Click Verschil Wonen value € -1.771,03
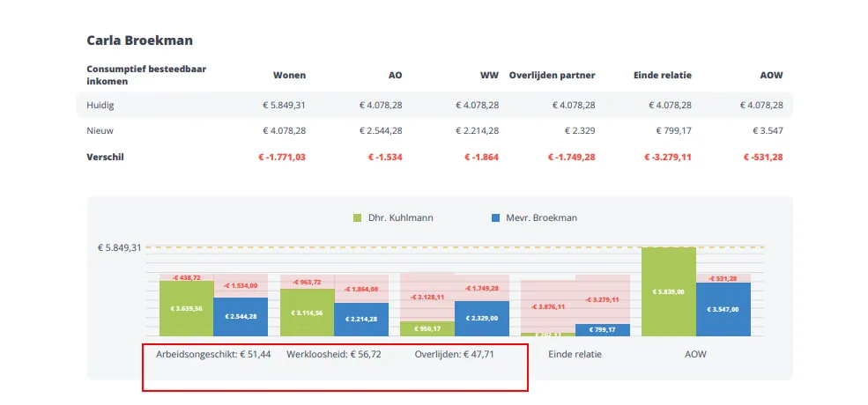 (x=282, y=157)
